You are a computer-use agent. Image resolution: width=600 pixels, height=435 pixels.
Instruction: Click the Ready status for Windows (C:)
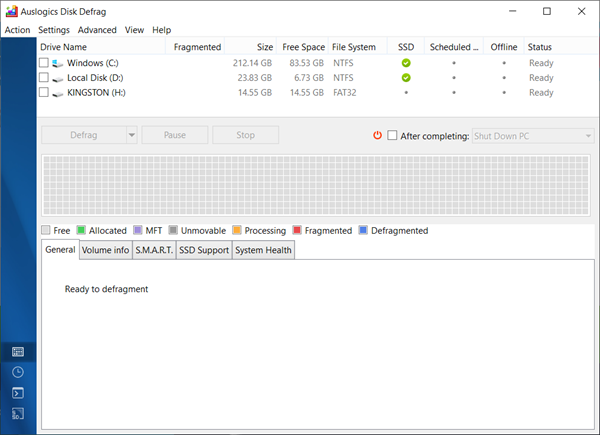[x=541, y=63]
